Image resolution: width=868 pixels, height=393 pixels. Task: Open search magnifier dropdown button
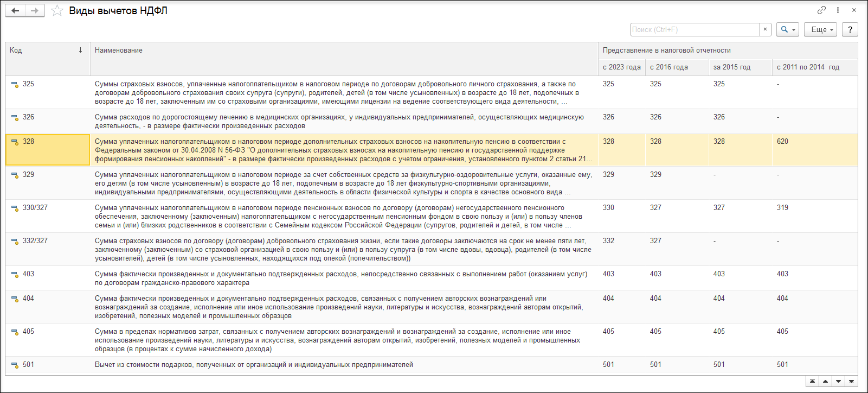tap(788, 29)
